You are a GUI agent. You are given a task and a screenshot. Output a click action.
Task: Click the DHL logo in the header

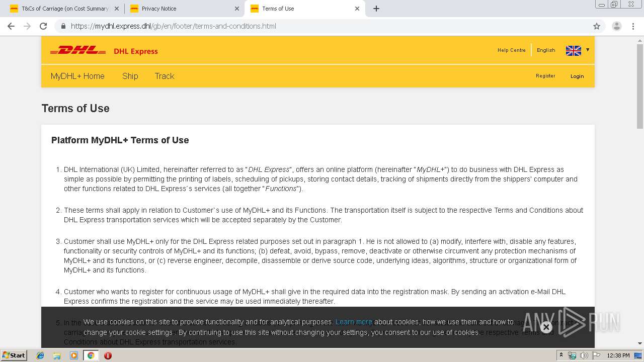(x=78, y=50)
